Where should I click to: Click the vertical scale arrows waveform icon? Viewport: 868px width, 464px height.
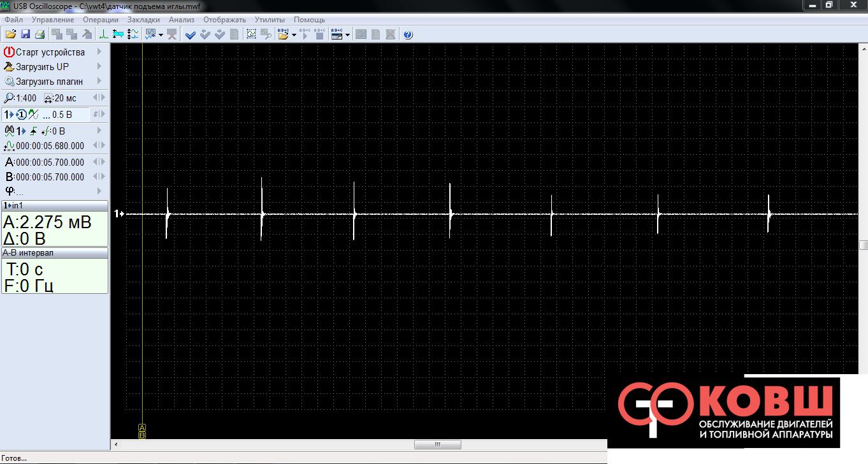133,34
